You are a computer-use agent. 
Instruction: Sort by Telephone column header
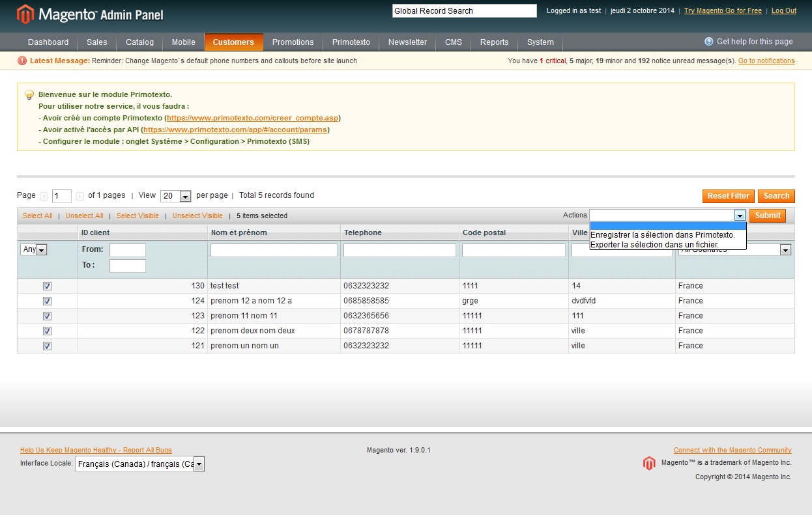click(363, 232)
